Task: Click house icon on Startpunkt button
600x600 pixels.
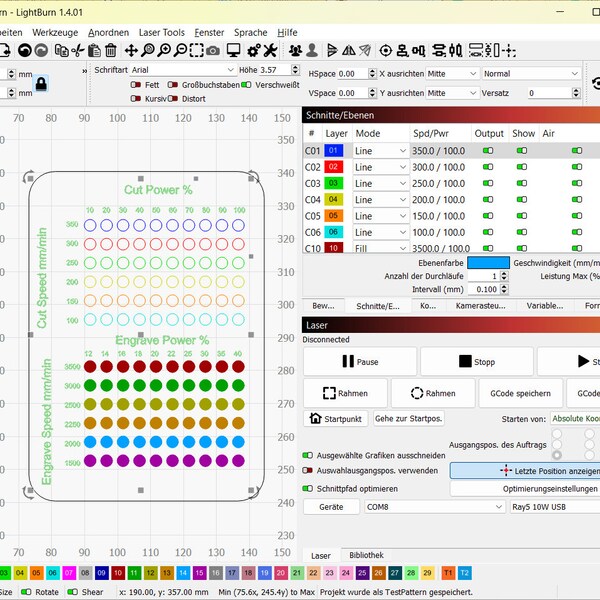Action: coord(315,418)
